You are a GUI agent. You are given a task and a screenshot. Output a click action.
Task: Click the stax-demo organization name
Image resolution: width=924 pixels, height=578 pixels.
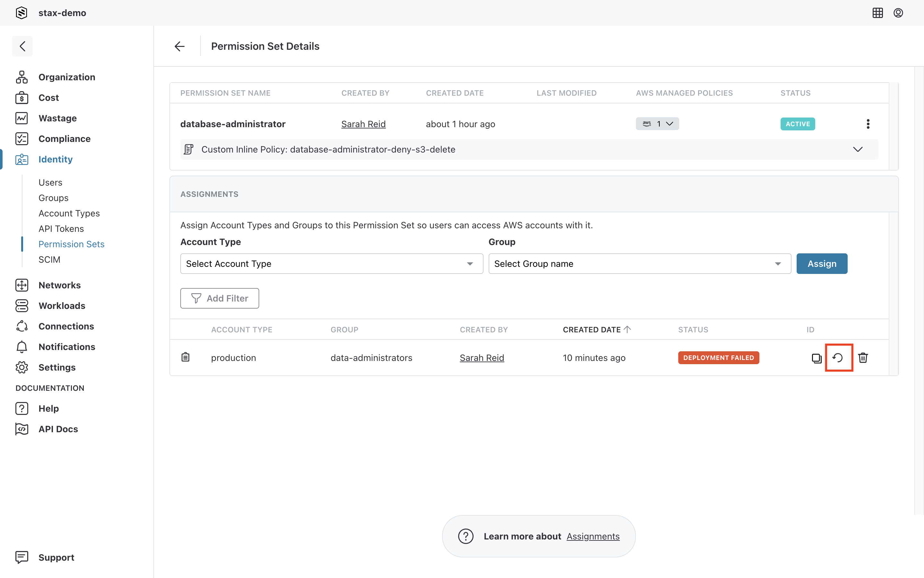pyautogui.click(x=62, y=13)
